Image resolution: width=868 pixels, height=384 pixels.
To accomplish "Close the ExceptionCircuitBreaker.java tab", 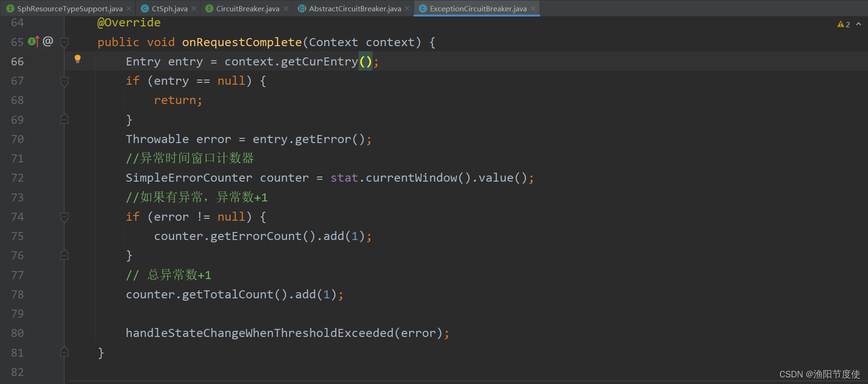I will pyautogui.click(x=533, y=8).
